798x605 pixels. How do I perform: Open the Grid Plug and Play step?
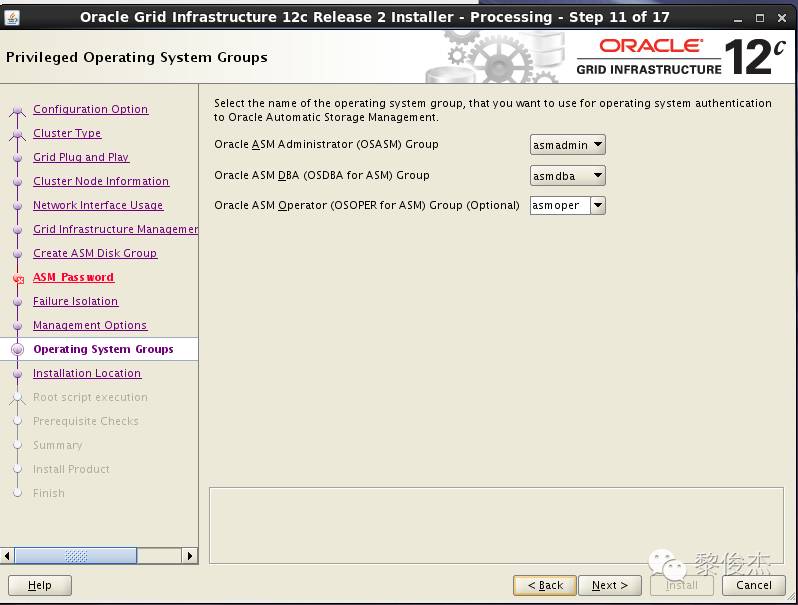[81, 157]
